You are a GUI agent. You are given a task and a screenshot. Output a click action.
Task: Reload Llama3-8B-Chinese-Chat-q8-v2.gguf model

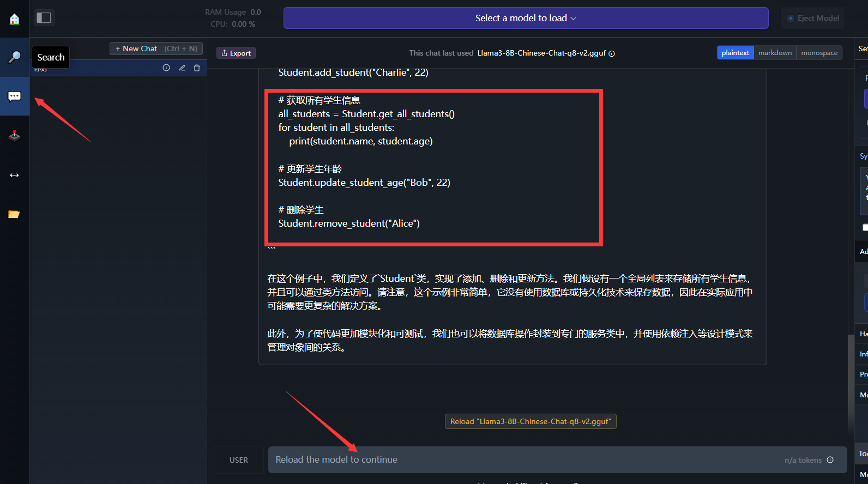[x=531, y=421]
